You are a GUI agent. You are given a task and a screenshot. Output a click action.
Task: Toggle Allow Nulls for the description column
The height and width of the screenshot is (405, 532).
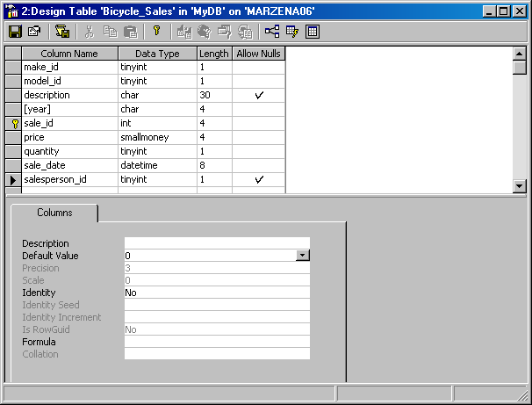pos(259,95)
